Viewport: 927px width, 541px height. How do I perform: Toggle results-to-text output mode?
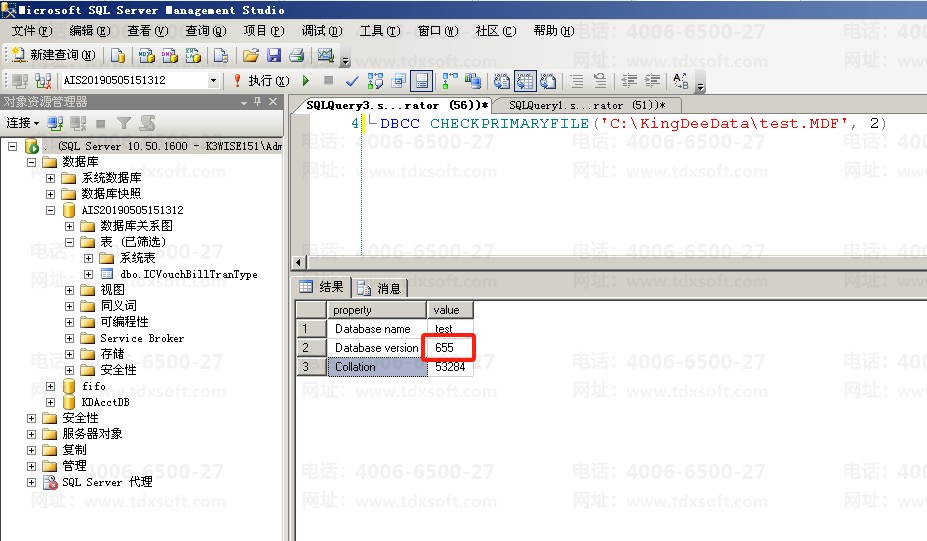click(x=501, y=80)
